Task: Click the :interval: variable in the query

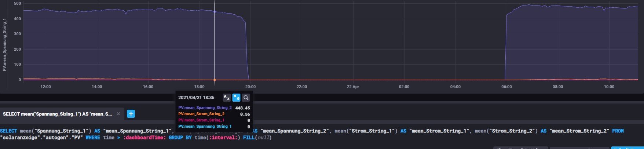Action: click(x=224, y=138)
